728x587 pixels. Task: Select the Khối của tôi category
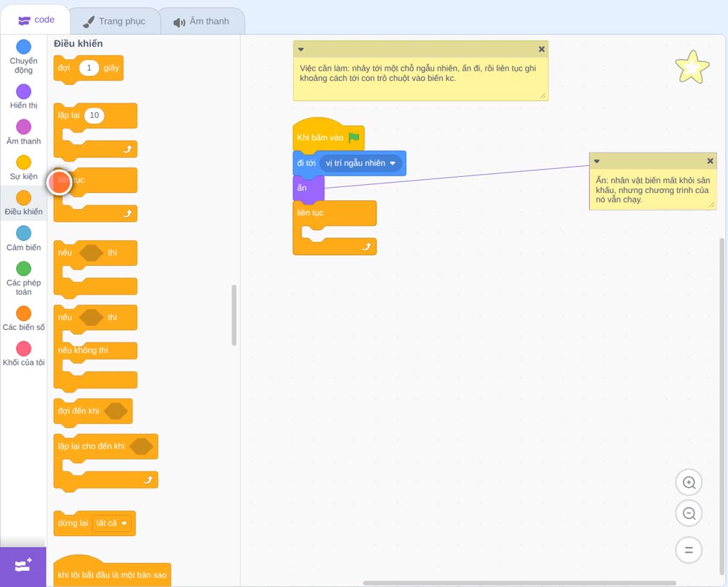23,354
